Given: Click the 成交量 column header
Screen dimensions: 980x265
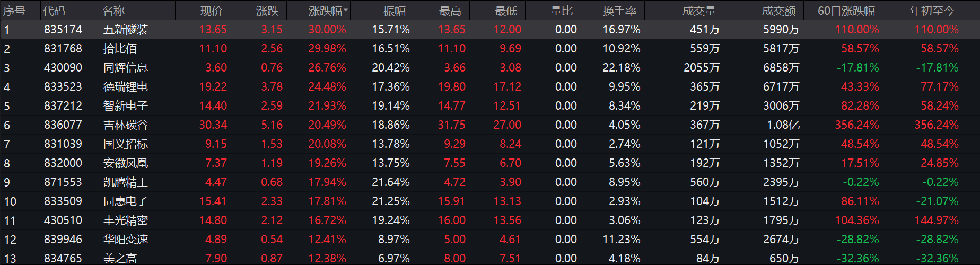Looking at the screenshot, I should click(x=699, y=11).
